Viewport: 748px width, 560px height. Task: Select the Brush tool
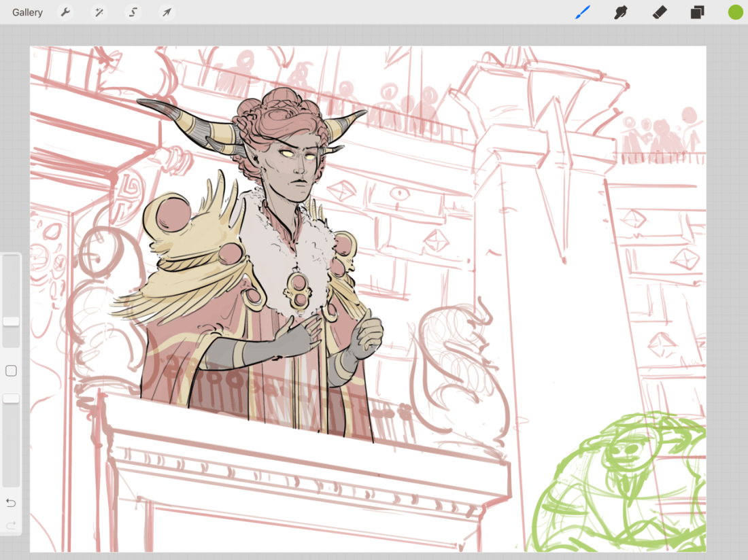coord(583,12)
